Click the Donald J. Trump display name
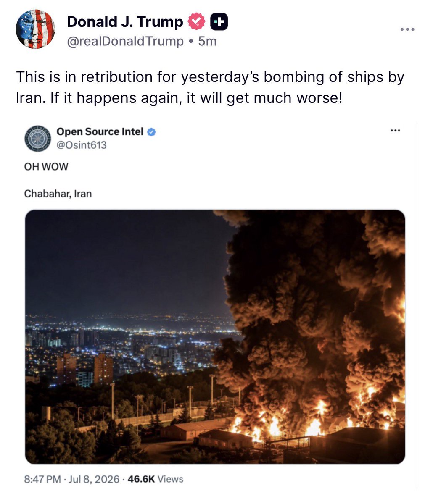The height and width of the screenshot is (504, 433). (x=125, y=22)
